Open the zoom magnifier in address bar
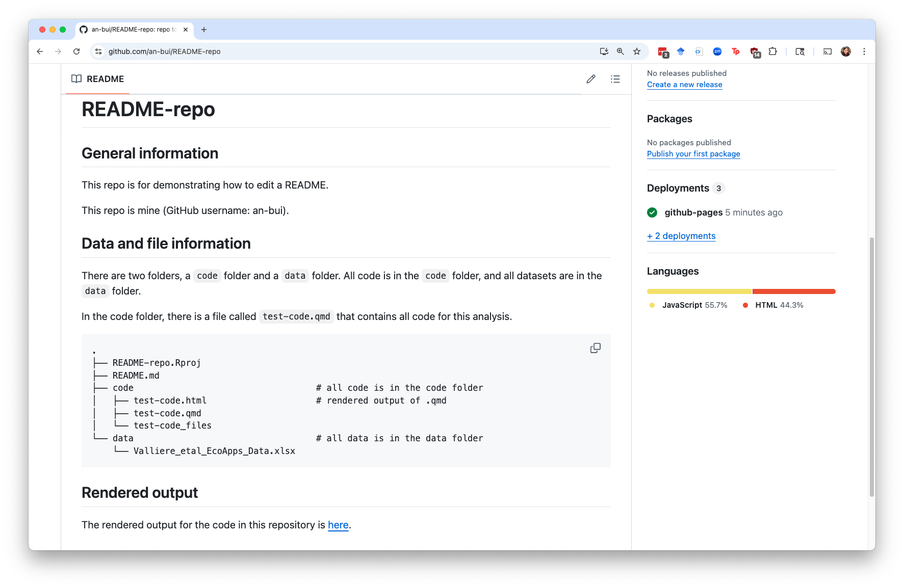This screenshot has height=588, width=904. point(620,51)
